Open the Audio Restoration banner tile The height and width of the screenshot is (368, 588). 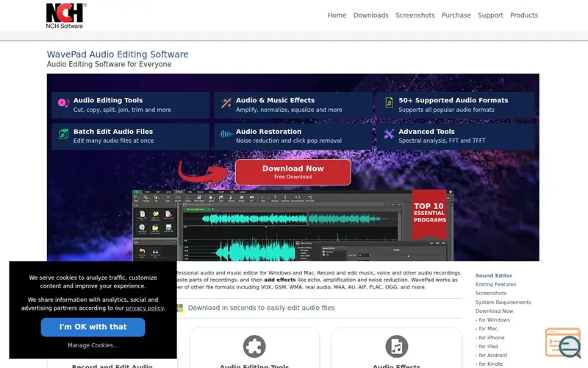293,136
